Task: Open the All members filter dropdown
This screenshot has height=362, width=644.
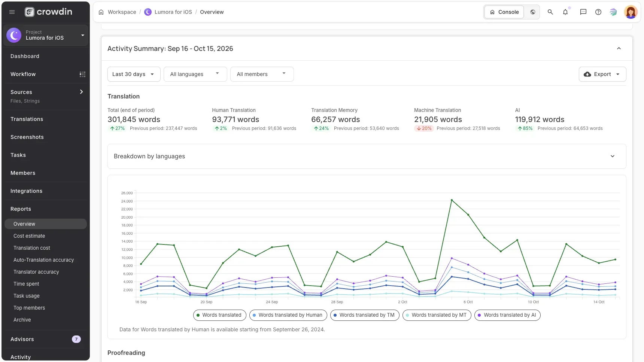Action: pos(262,74)
